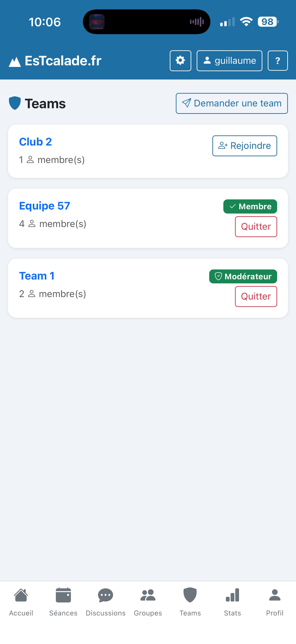Open the Profil person tab
296x644 pixels.
[274, 602]
